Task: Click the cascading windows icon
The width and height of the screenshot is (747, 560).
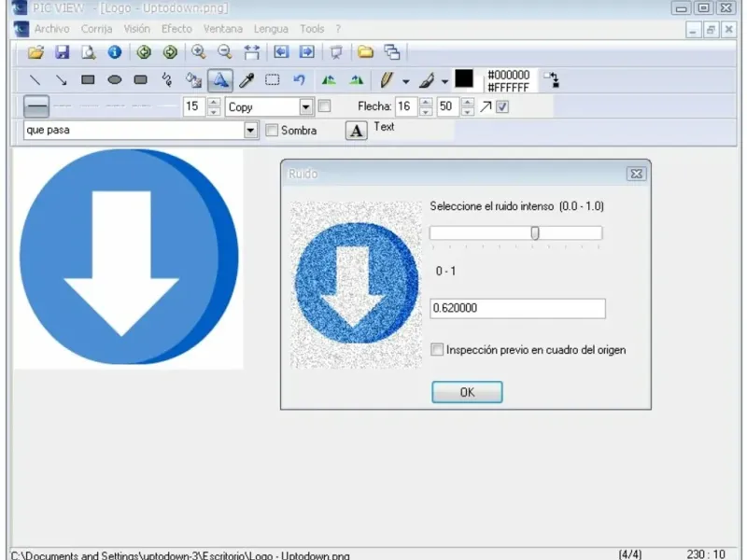Action: click(391, 52)
